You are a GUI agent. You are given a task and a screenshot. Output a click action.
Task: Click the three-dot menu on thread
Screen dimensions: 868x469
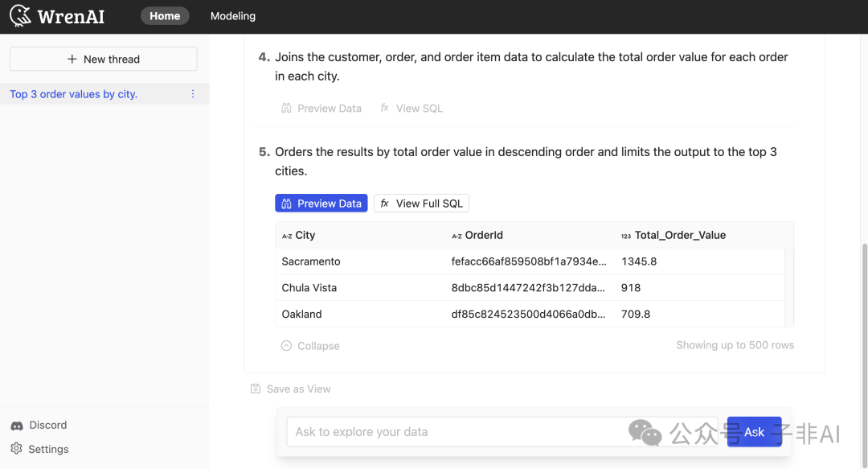point(192,94)
